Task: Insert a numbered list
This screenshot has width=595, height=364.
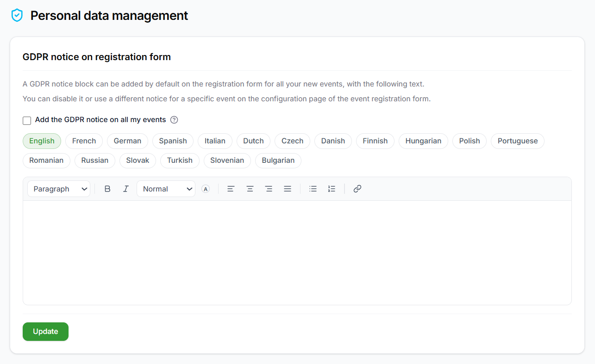Action: click(332, 189)
